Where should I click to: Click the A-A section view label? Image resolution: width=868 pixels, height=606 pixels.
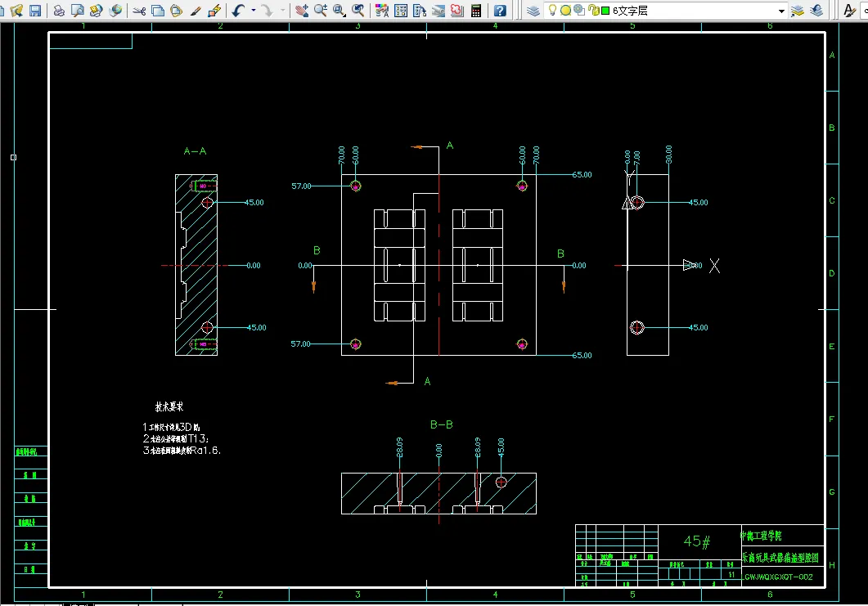[195, 151]
